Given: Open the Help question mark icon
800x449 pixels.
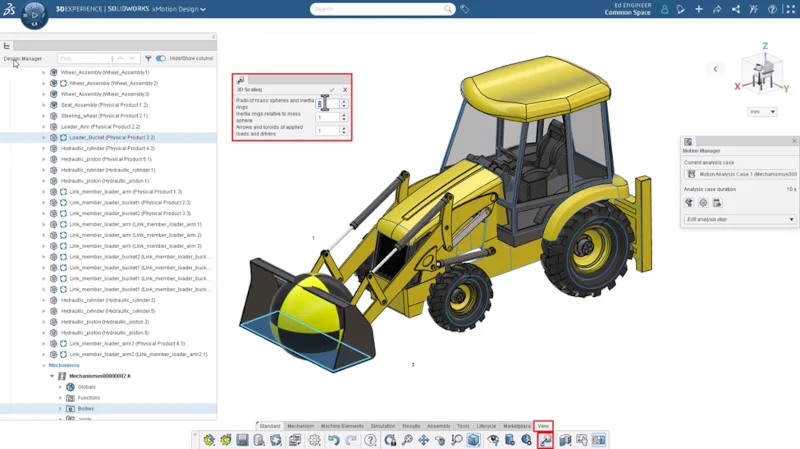Looking at the screenshot, I should point(370,440).
